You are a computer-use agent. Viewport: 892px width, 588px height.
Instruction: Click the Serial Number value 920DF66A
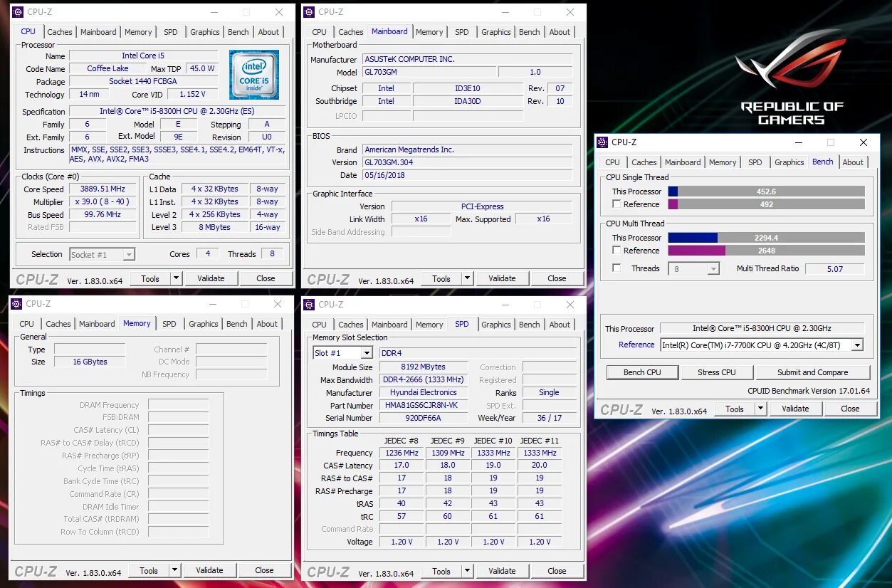pyautogui.click(x=424, y=419)
